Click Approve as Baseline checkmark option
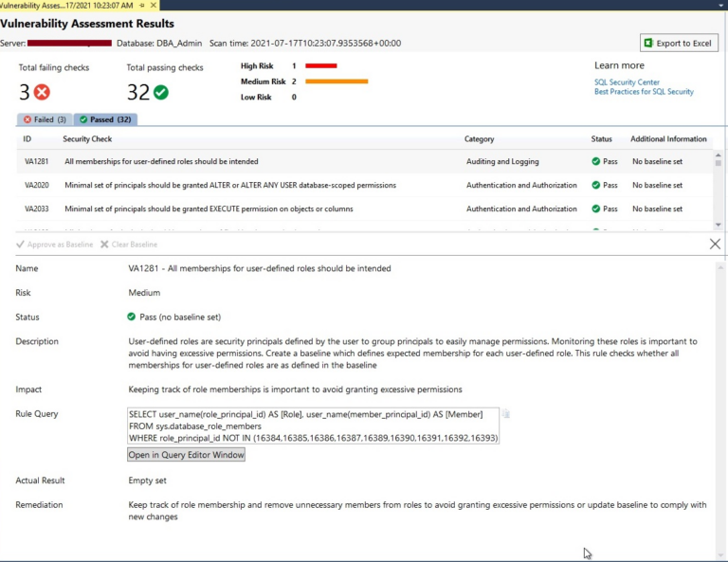Image resolution: width=728 pixels, height=562 pixels. pyautogui.click(x=55, y=245)
